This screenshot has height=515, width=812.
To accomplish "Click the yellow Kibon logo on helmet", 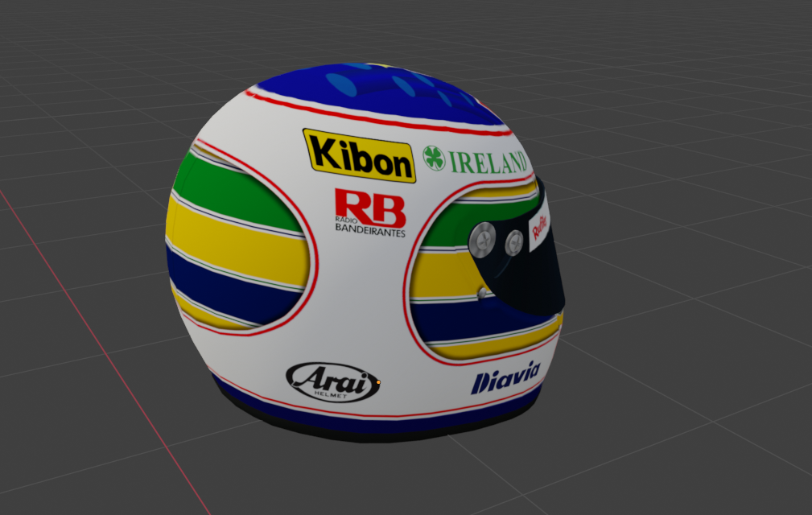I will [x=360, y=156].
